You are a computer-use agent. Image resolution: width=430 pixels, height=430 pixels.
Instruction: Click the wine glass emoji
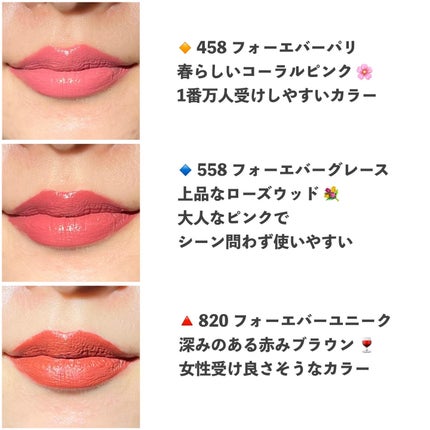(x=367, y=345)
